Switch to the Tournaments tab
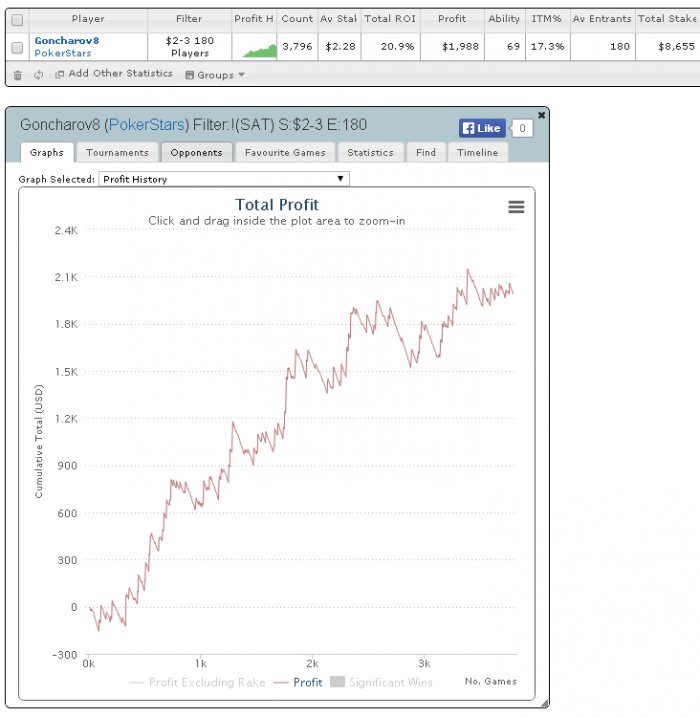 coord(117,153)
